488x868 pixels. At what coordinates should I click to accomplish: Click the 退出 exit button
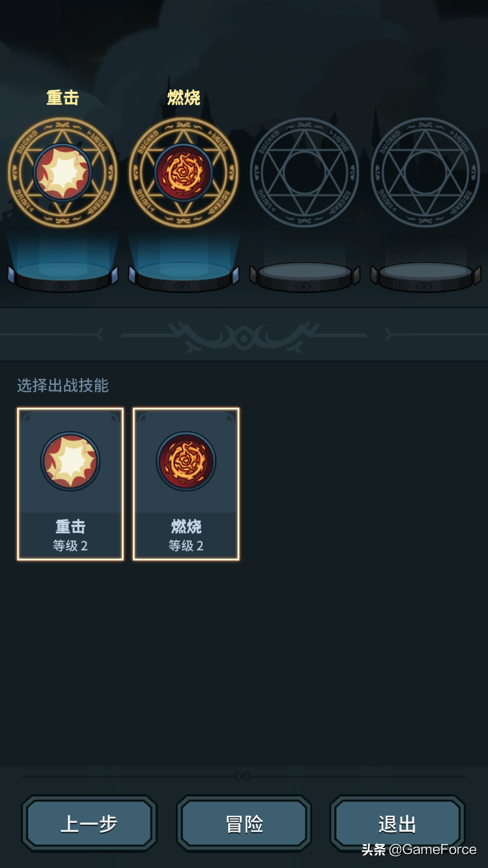tap(398, 823)
